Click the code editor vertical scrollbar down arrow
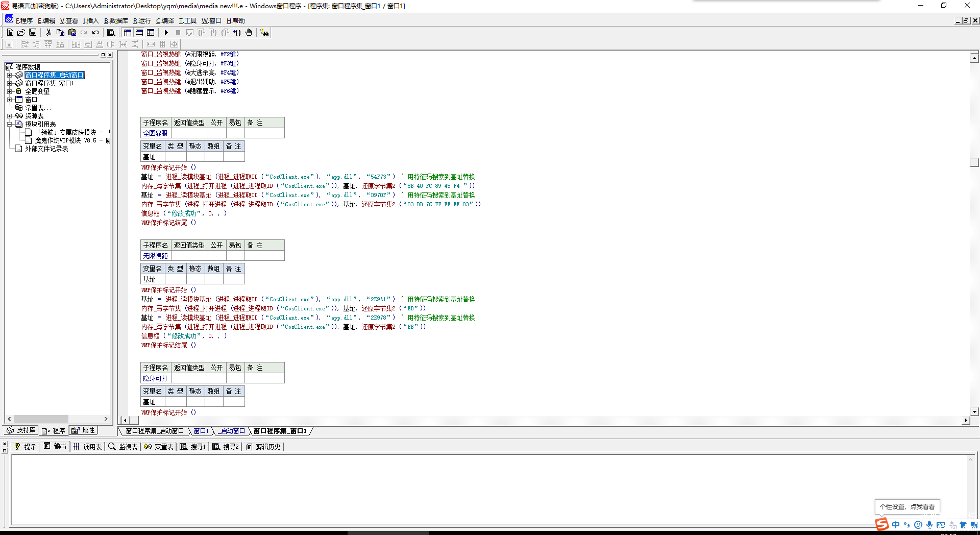Image resolution: width=980 pixels, height=535 pixels. tap(974, 411)
